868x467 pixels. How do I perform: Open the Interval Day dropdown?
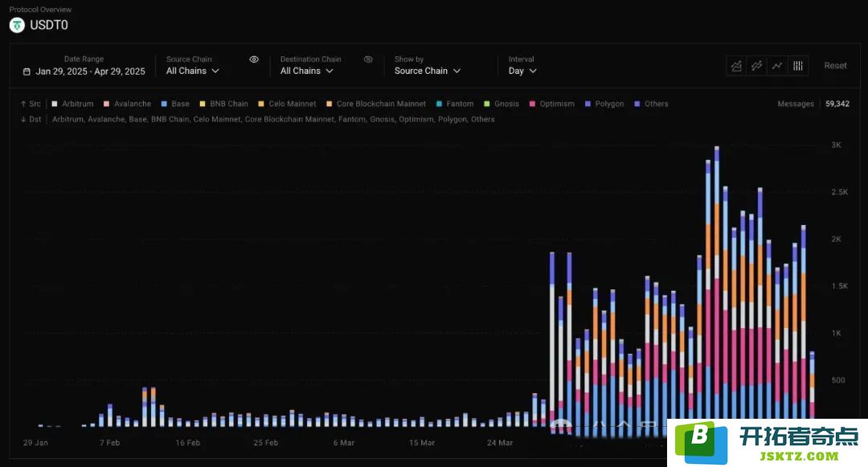(522, 71)
